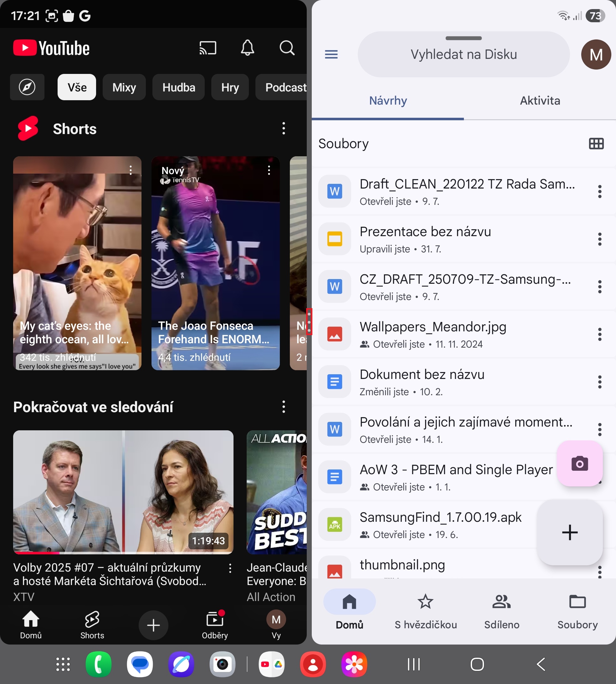Open options for Wallpapers_Meandor.jpg
616x684 pixels.
[599, 334]
